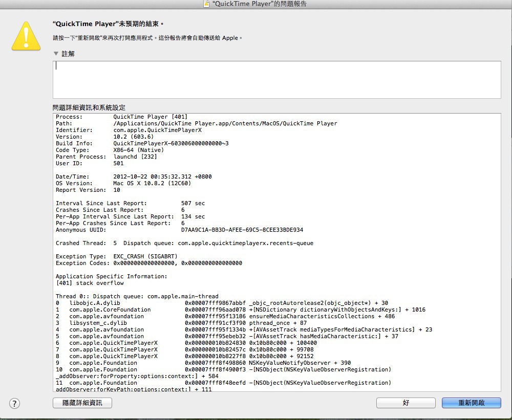Click the Exception Codes line
The width and height of the screenshot is (512, 420).
pyautogui.click(x=149, y=263)
